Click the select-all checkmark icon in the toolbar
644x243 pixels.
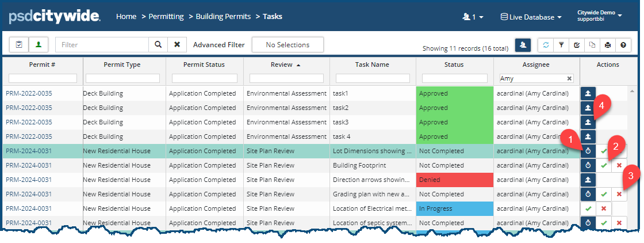(x=577, y=45)
